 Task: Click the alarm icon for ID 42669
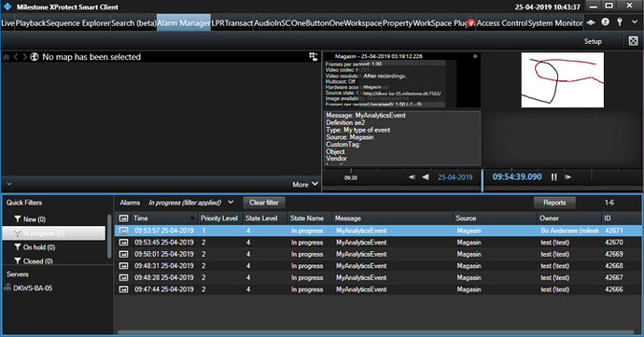[x=123, y=254]
